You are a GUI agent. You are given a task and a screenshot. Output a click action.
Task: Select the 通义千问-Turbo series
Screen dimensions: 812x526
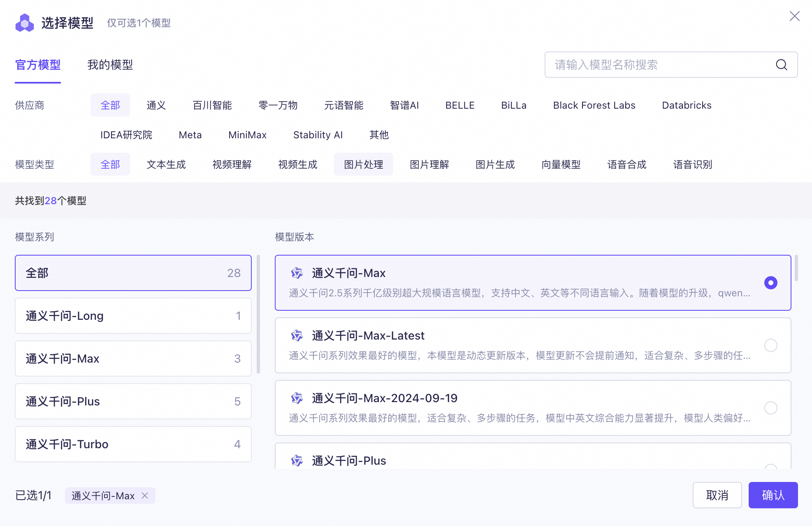point(133,444)
